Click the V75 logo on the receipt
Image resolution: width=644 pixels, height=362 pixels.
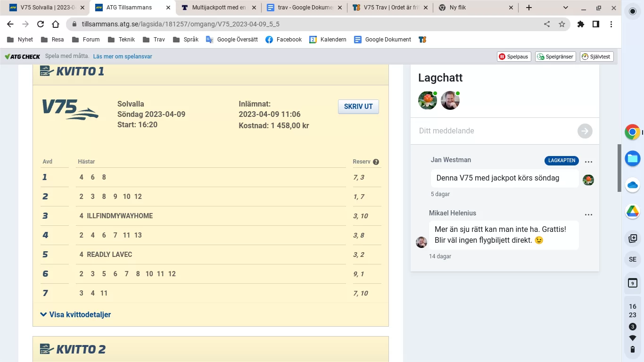pyautogui.click(x=70, y=109)
